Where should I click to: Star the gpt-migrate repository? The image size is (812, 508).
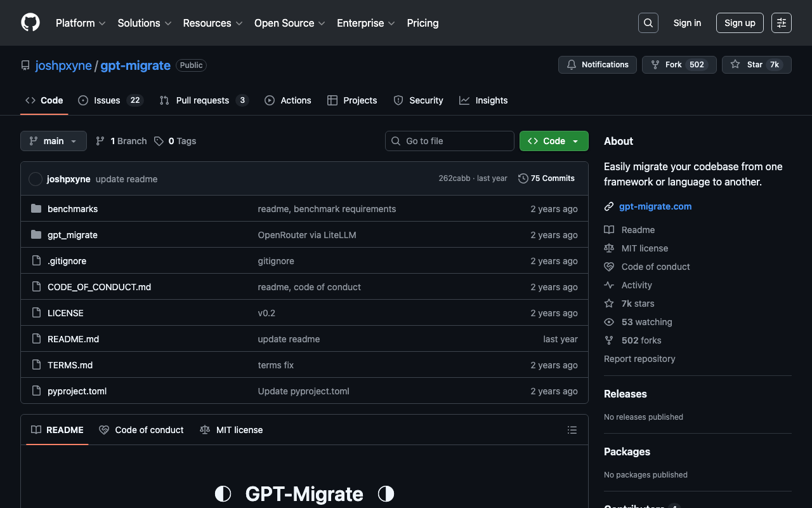click(747, 65)
